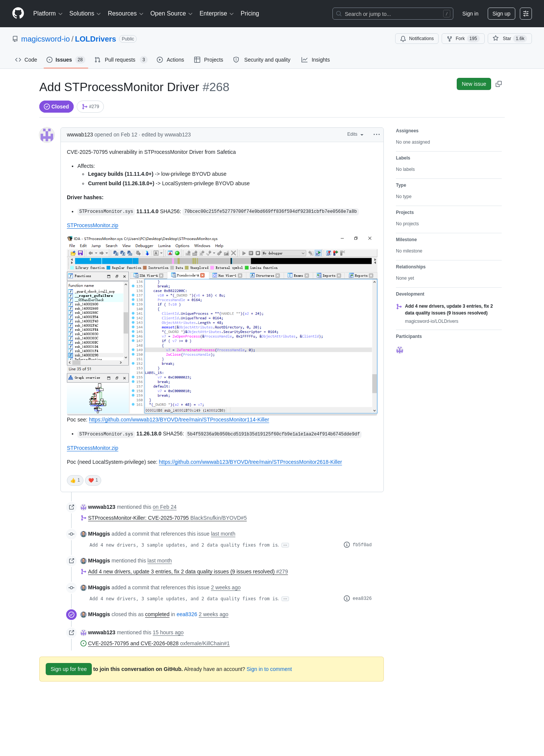
Task: Fork the repository
Action: [x=463, y=39]
